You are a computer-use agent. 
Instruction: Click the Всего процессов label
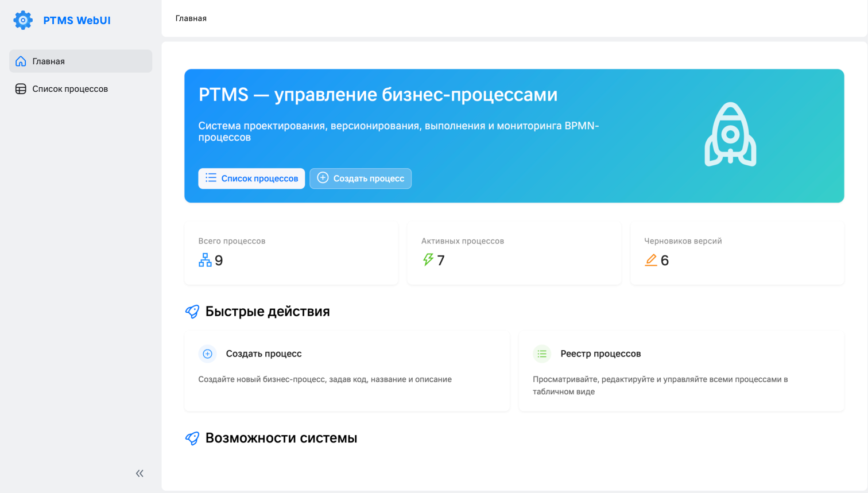[x=232, y=241]
